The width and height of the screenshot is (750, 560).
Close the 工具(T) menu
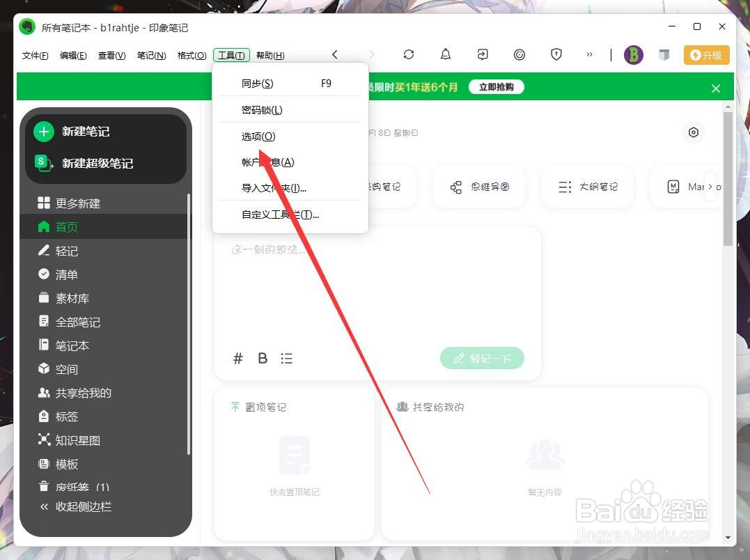point(231,56)
